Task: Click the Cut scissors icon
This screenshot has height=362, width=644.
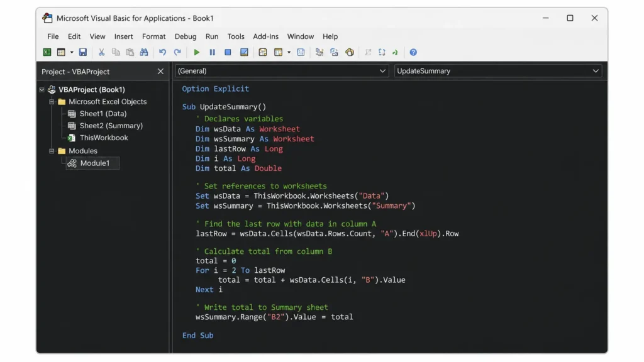Action: coord(101,52)
